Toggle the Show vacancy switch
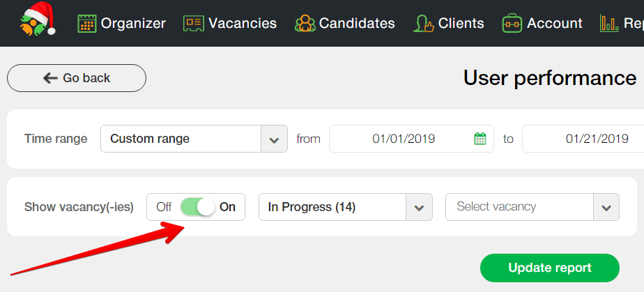Image resolution: width=644 pixels, height=292 pixels. 198,207
